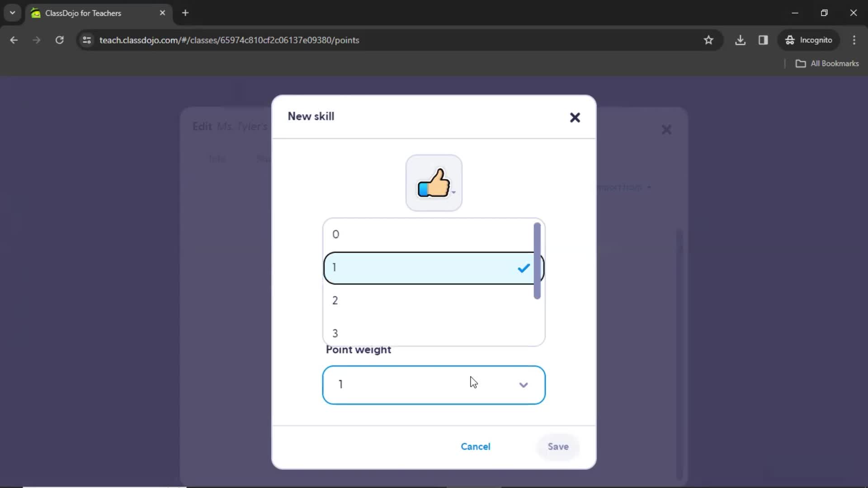Click the incognito mode browser icon

790,40
